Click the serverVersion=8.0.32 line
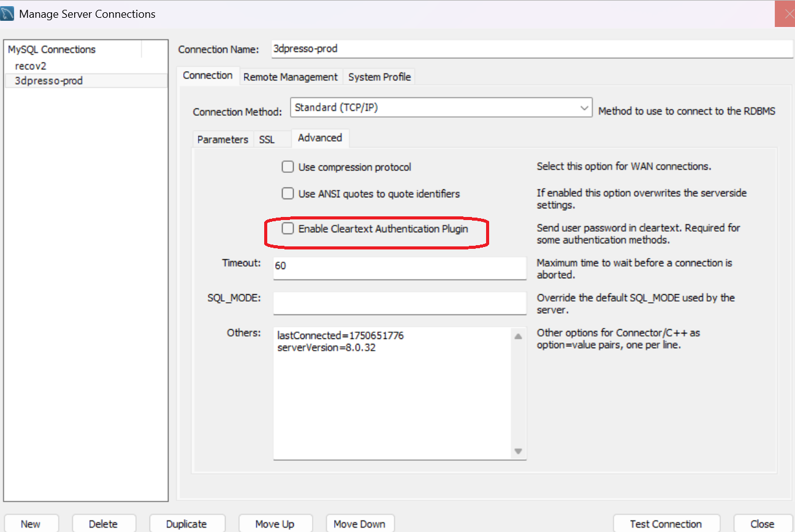 [326, 348]
